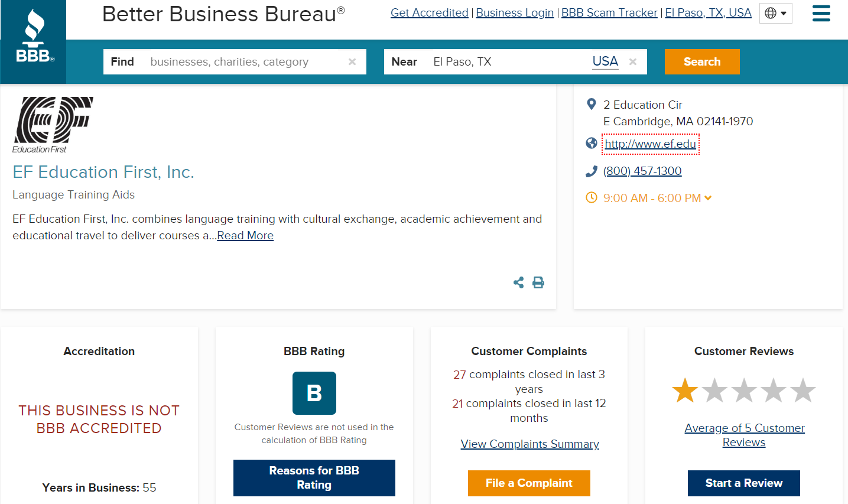Open the http://www.ef.edu website link
Screen dimensions: 848x504
coord(651,144)
